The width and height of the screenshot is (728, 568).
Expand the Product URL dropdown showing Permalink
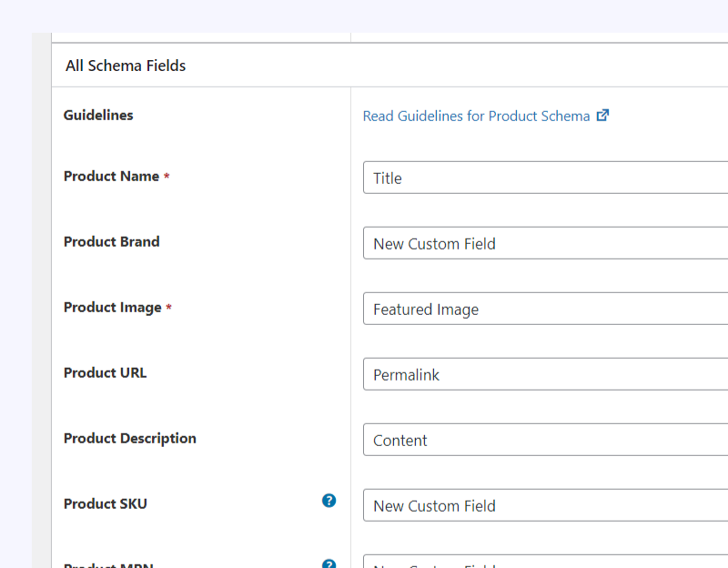point(546,375)
